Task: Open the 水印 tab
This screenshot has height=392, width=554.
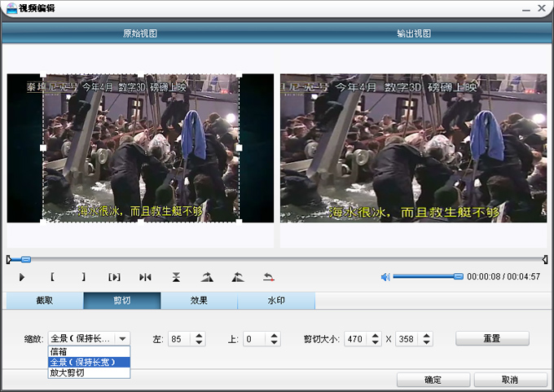Action: [276, 301]
